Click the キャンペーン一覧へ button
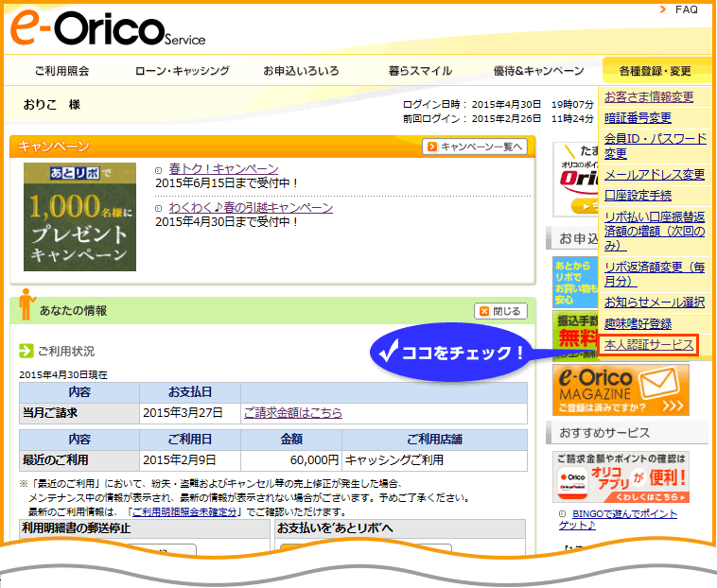Screen dimensions: 717x588 (475, 147)
